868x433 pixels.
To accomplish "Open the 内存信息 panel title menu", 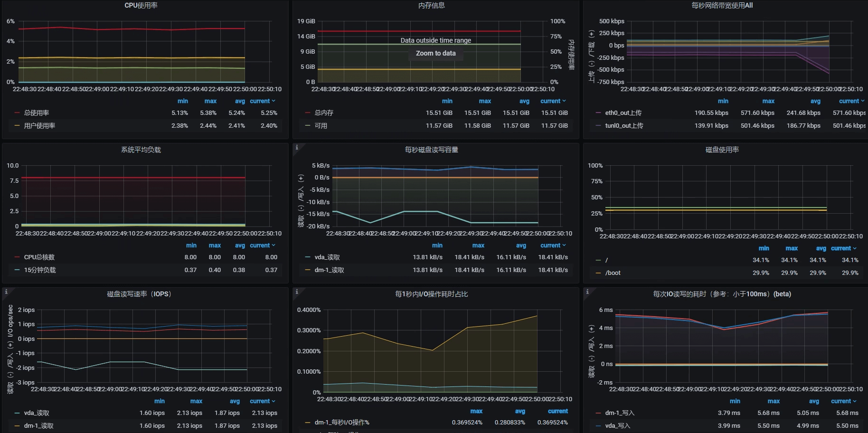I will 431,6.
